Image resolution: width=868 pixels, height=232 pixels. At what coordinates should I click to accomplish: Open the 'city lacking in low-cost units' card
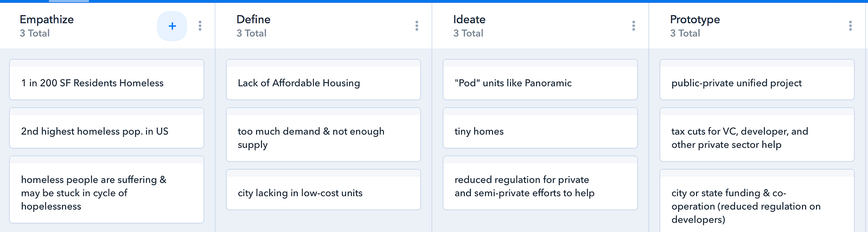(x=323, y=193)
